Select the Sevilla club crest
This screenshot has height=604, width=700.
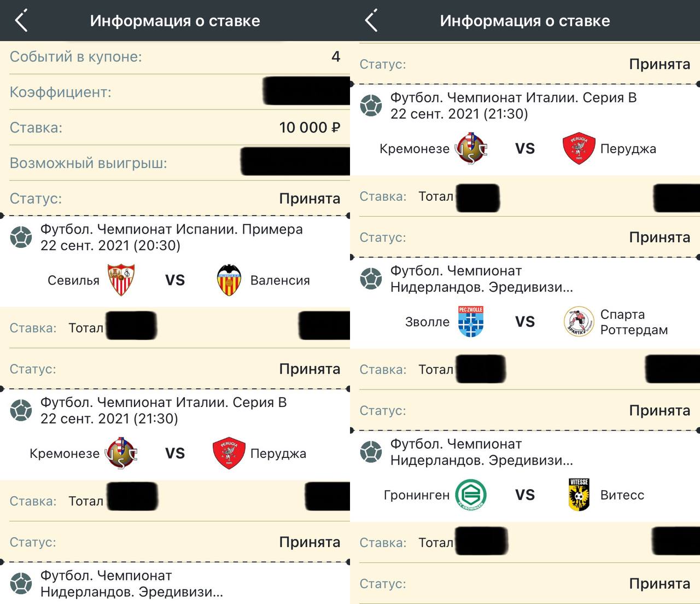[x=121, y=280]
